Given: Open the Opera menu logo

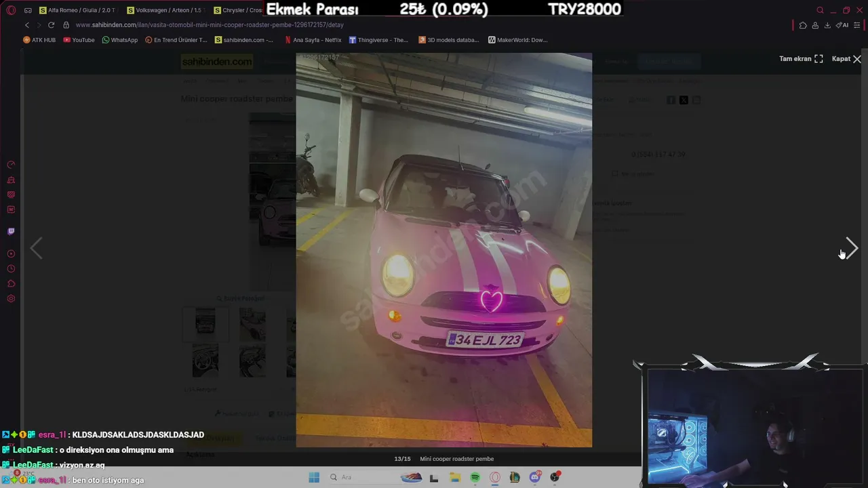Looking at the screenshot, I should (11, 10).
